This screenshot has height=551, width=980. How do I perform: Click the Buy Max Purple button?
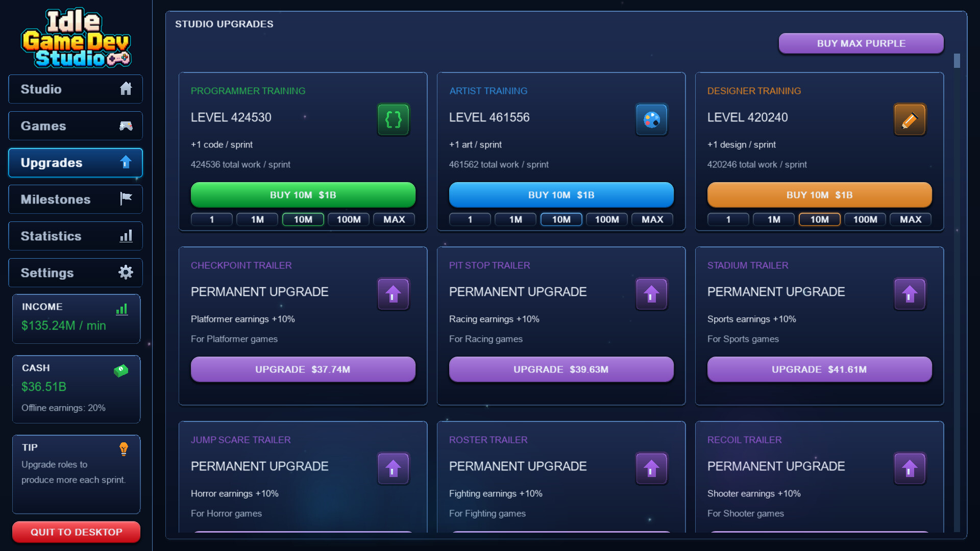[861, 43]
